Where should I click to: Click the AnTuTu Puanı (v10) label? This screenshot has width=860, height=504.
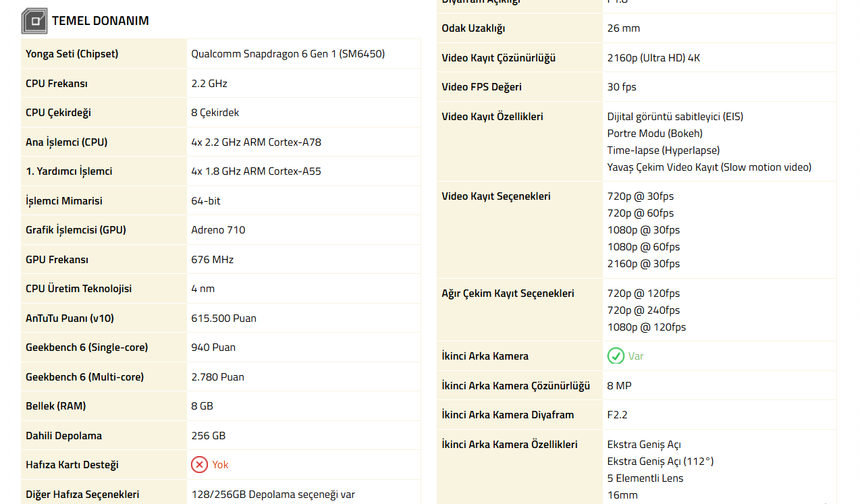pos(70,318)
